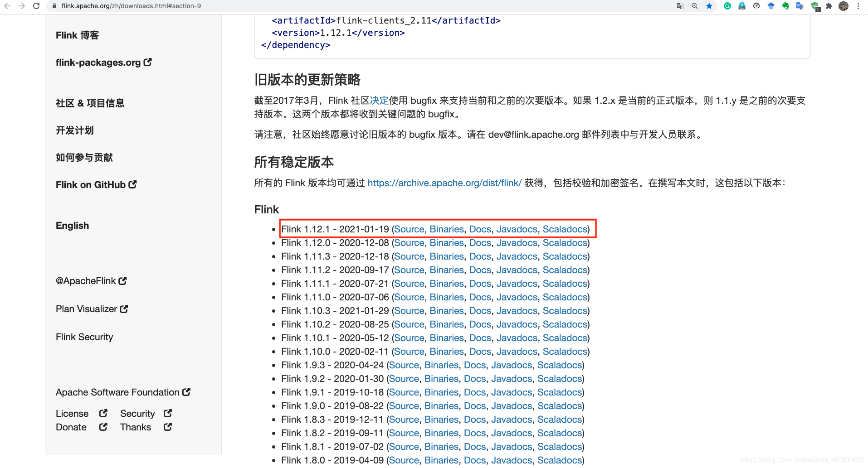The height and width of the screenshot is (468, 868).
Task: Click the external-link icon beside Apache Software Foundation
Action: point(186,392)
